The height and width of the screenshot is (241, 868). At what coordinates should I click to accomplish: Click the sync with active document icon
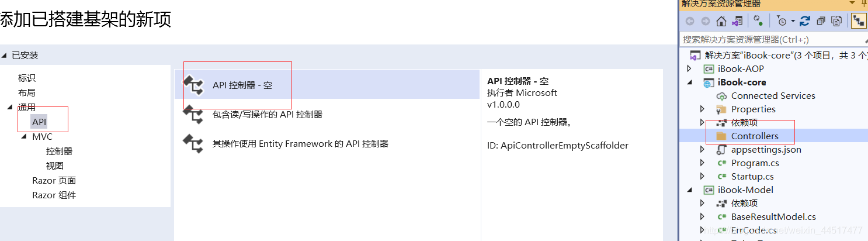tap(758, 20)
